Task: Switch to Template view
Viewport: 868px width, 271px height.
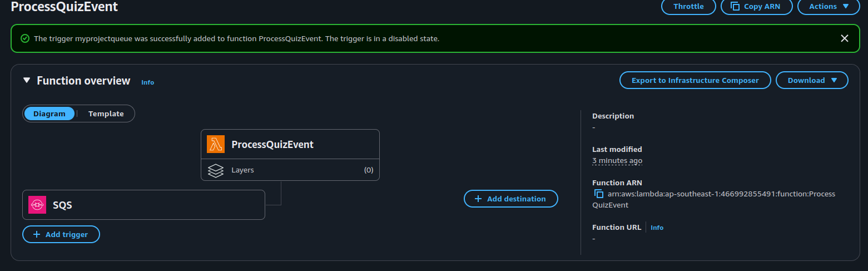Action: [x=106, y=114]
